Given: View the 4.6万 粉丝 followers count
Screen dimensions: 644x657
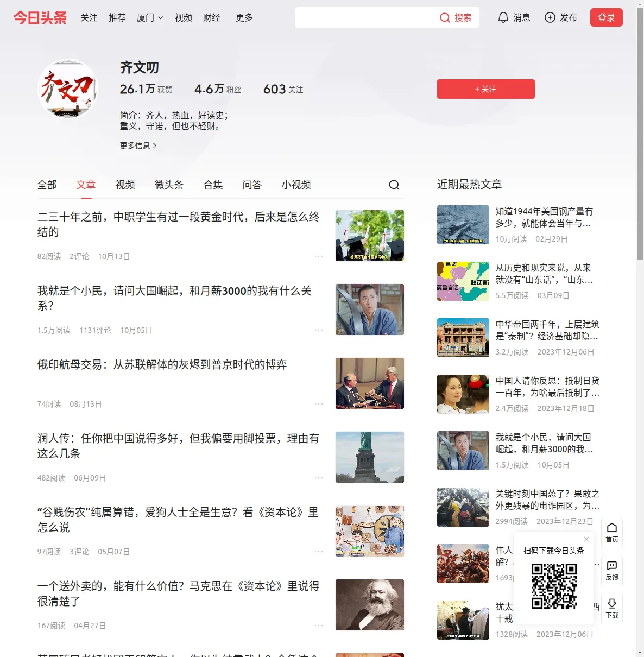Looking at the screenshot, I should click(218, 89).
